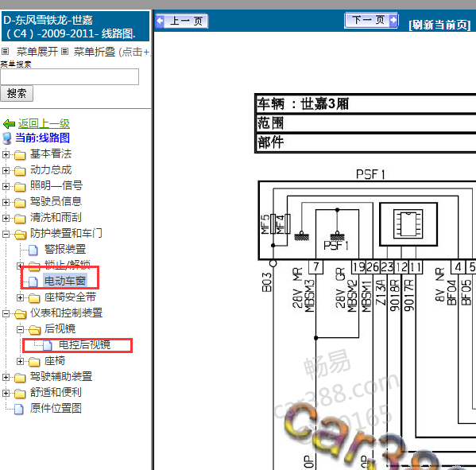The width and height of the screenshot is (476, 470).
Task: Go to next page (下一页)
Action: click(371, 21)
